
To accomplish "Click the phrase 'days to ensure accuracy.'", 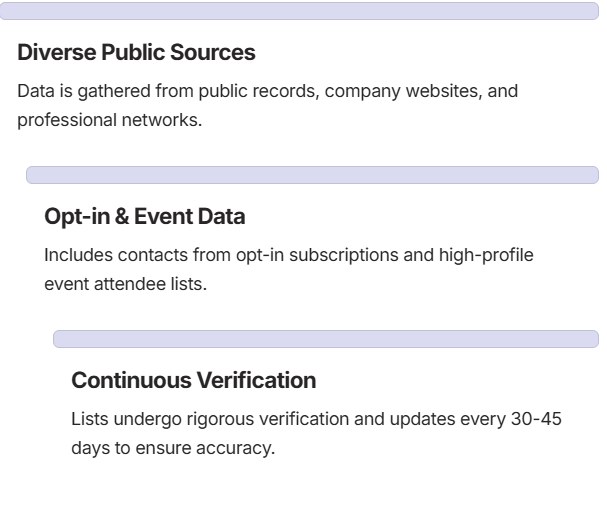I will click(x=173, y=449).
